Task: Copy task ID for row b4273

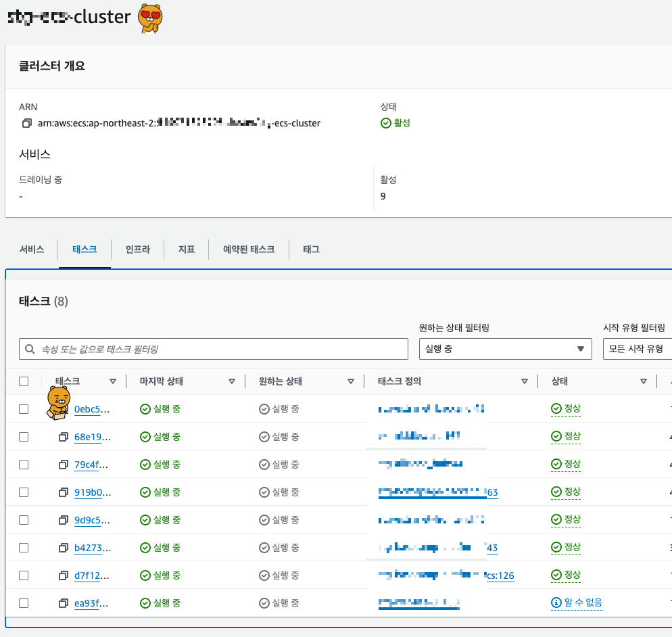Action: (x=64, y=548)
